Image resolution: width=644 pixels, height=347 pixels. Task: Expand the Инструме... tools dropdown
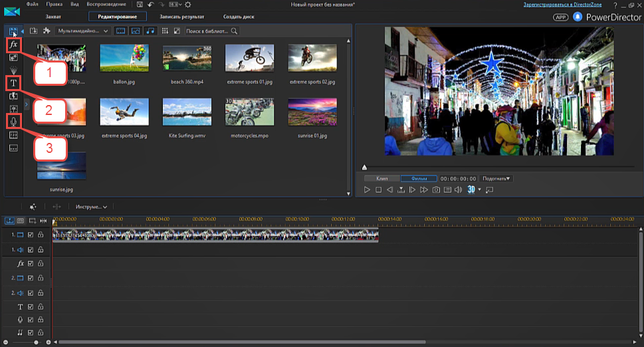[91, 207]
